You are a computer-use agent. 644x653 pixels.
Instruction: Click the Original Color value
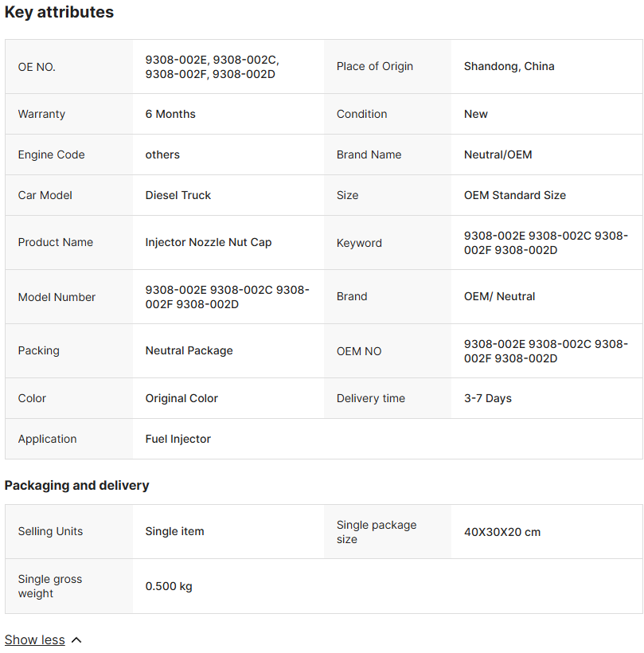[x=181, y=398]
